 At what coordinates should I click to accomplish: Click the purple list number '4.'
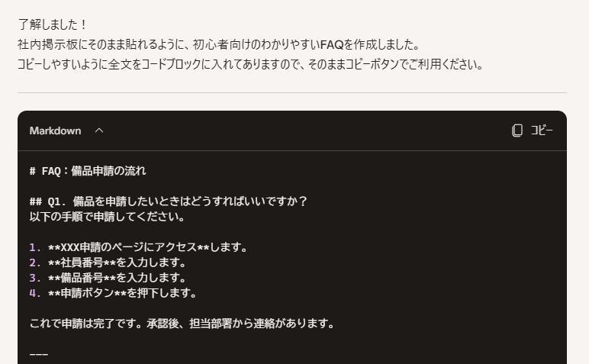(35, 293)
